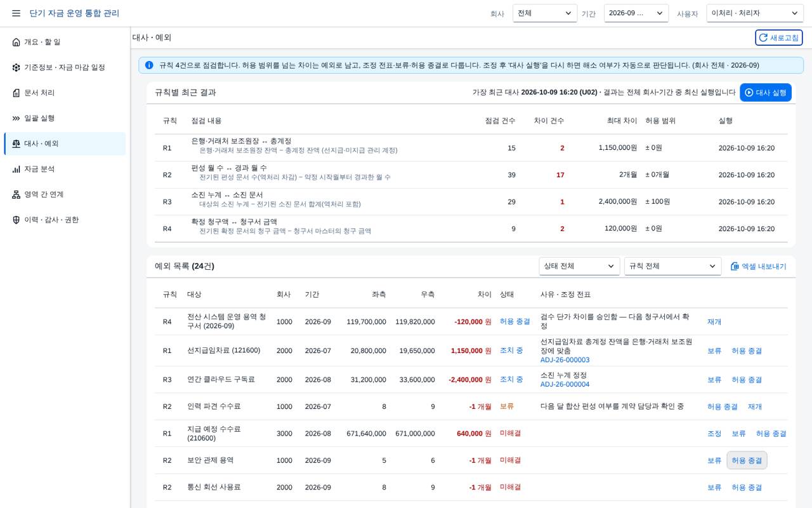Open adjustment voucher ADJ-26-000003
The image size is (812, 508).
565,360
